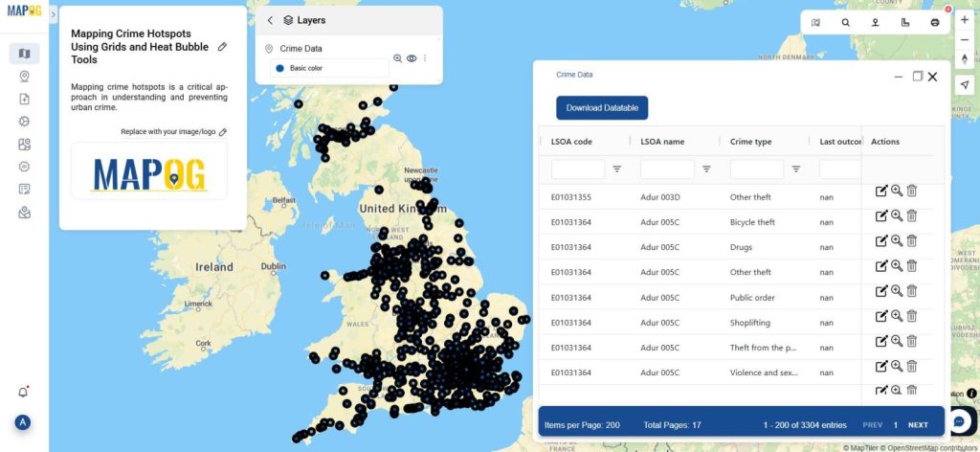Screen dimensions: 980x452
Task: Select the Crime Data layer name
Action: click(x=301, y=49)
